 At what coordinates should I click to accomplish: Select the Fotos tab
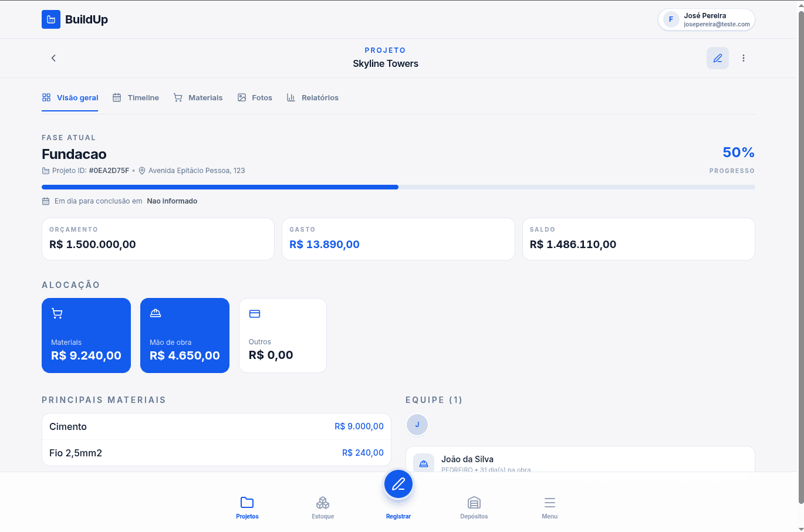tap(255, 98)
